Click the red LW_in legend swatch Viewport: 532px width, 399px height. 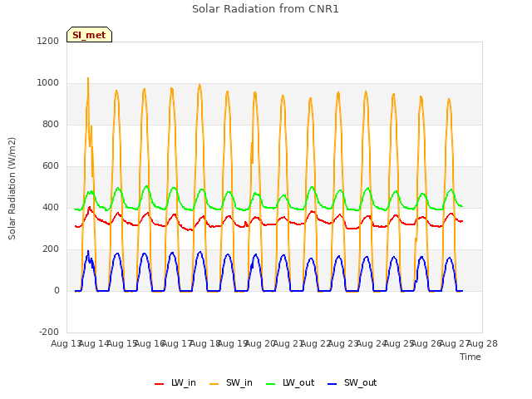(x=159, y=384)
